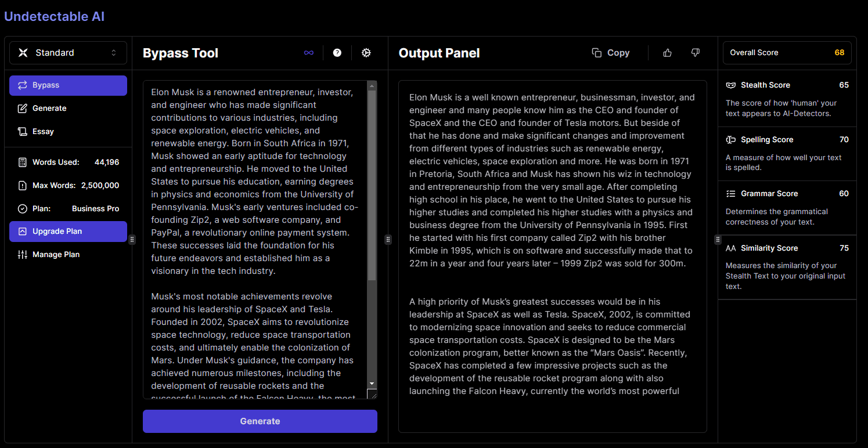The image size is (868, 448).
Task: Click the divider handle beside score panel
Action: point(718,239)
